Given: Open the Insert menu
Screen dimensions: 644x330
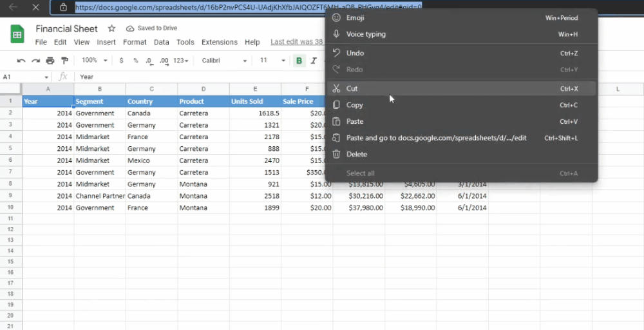Looking at the screenshot, I should pyautogui.click(x=106, y=43).
